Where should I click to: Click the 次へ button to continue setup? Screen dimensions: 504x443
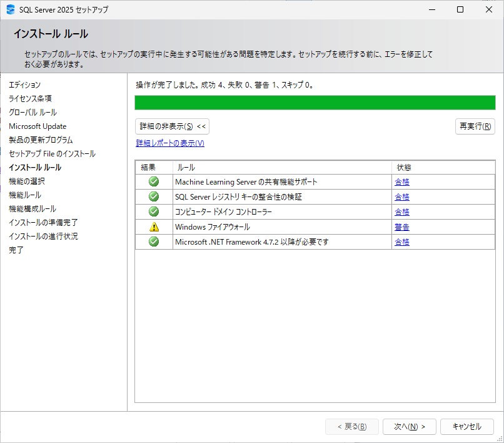pos(409,426)
